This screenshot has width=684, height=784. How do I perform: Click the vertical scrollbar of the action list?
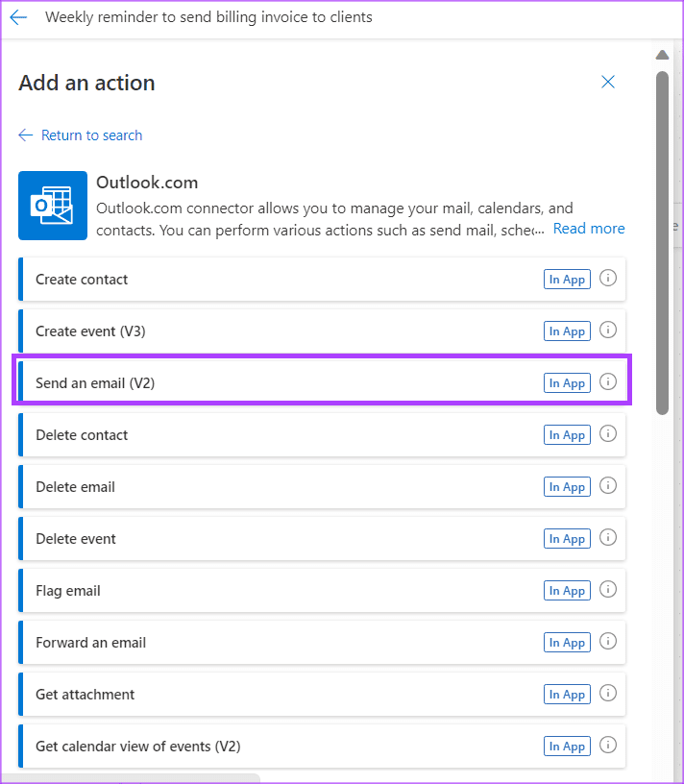tap(662, 240)
